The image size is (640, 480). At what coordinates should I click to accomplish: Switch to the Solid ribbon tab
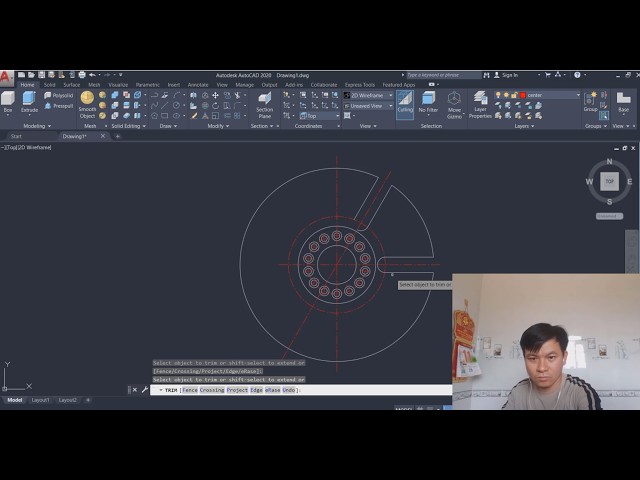(49, 85)
